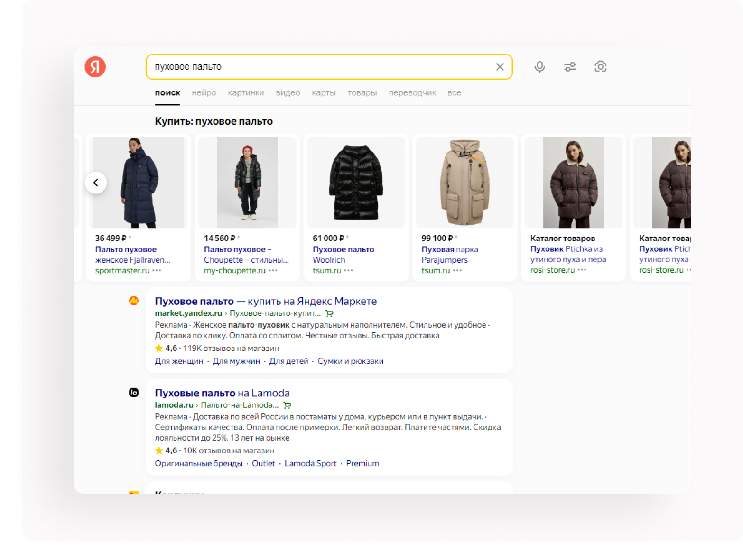Click cart icon next to market.yandex.ru

point(329,313)
